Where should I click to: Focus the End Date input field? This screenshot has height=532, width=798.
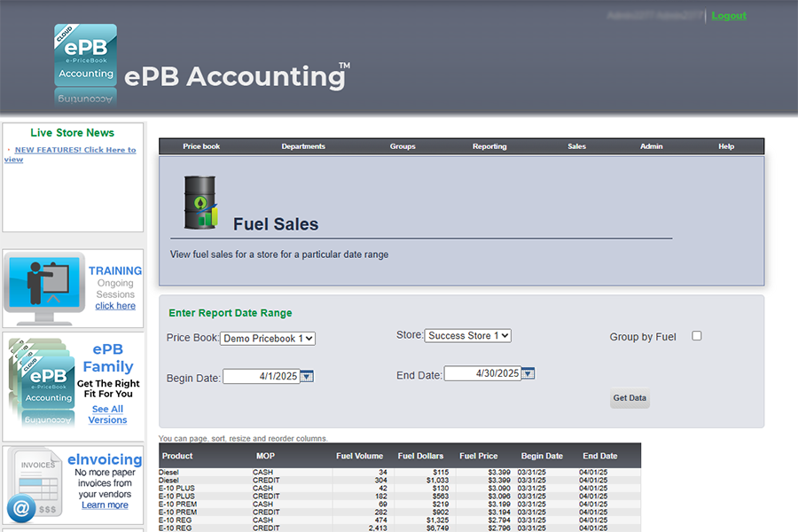tap(482, 373)
